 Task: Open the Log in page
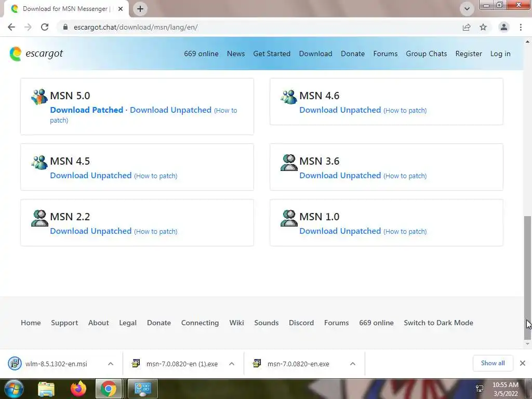[500, 54]
